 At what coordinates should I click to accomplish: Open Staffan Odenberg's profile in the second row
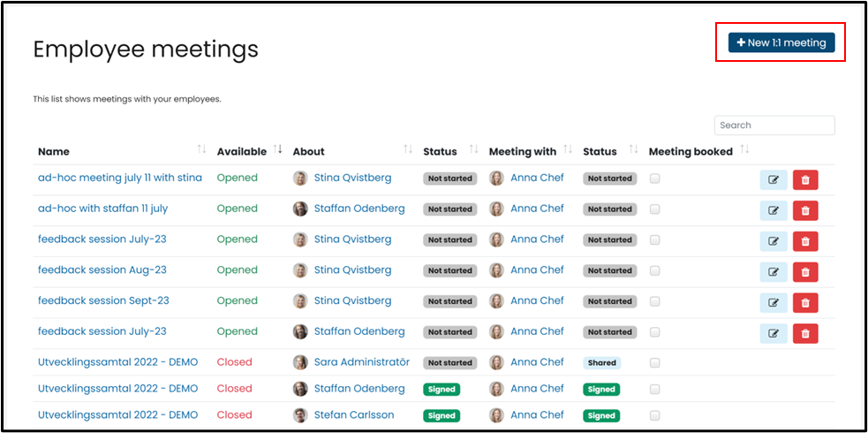click(x=359, y=209)
